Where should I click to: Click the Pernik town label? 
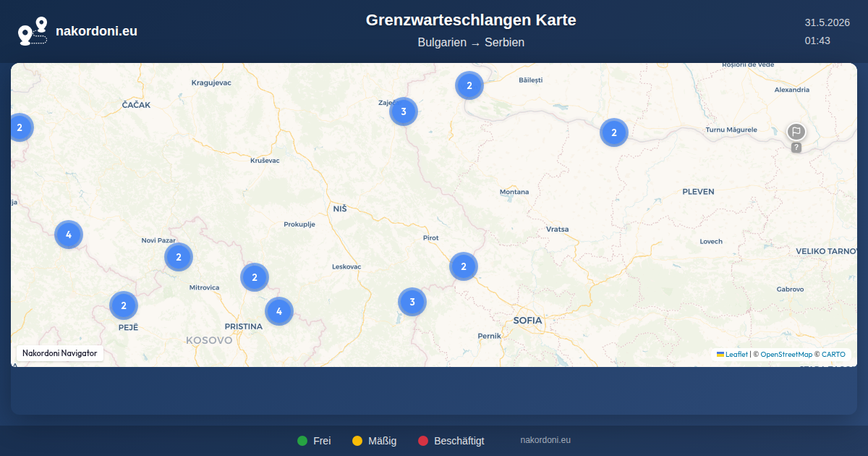489,336
